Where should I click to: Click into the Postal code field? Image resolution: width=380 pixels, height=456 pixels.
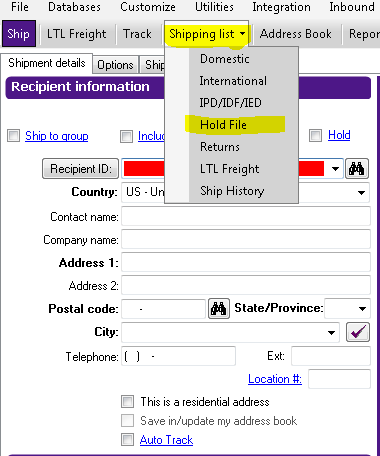(x=164, y=309)
